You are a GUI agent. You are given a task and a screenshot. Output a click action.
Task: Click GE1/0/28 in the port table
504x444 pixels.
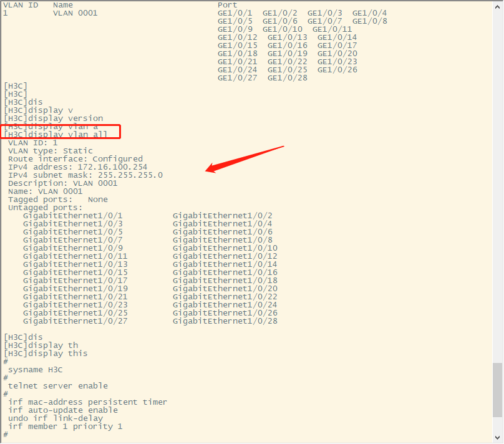point(288,78)
